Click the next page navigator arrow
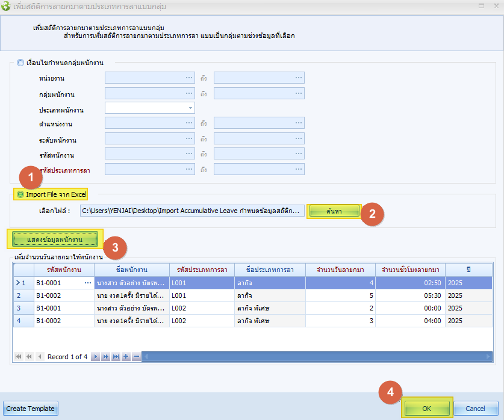The width and height of the screenshot is (504, 420). (105, 357)
